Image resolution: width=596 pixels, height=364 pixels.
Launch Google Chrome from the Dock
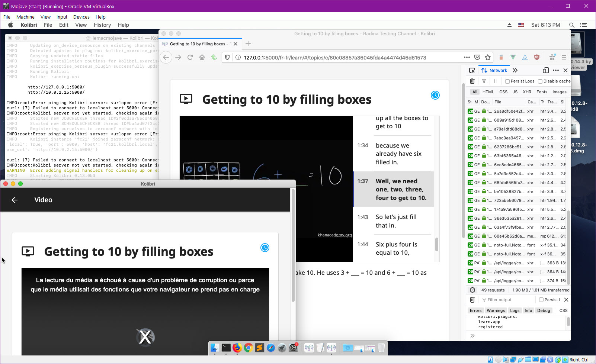(249, 348)
